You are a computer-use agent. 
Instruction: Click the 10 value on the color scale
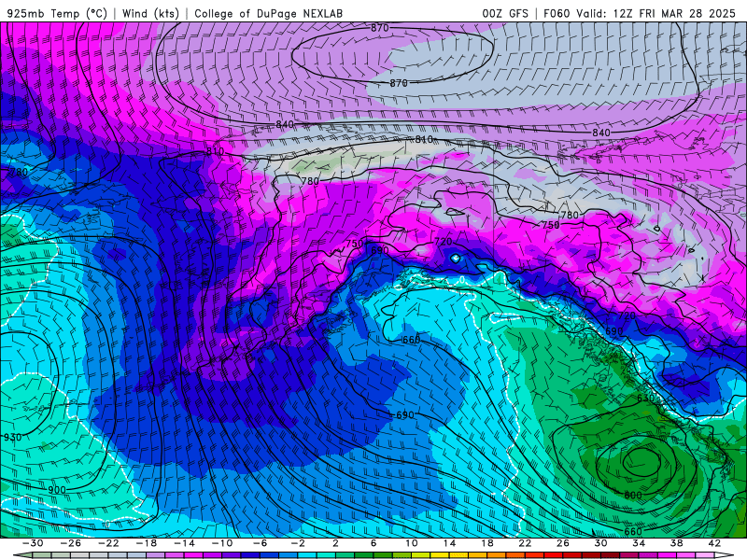click(412, 543)
